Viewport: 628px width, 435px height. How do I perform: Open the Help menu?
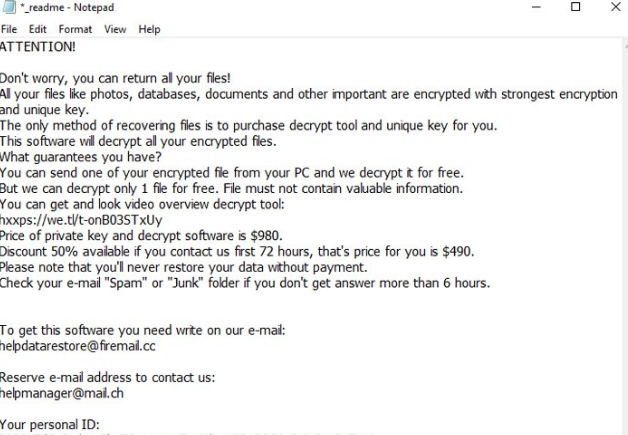[x=149, y=30]
